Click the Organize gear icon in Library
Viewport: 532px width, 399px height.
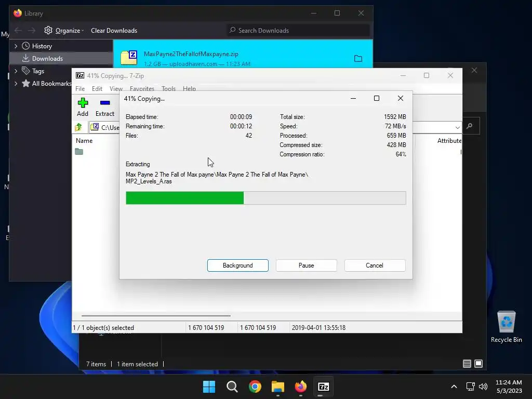48,30
